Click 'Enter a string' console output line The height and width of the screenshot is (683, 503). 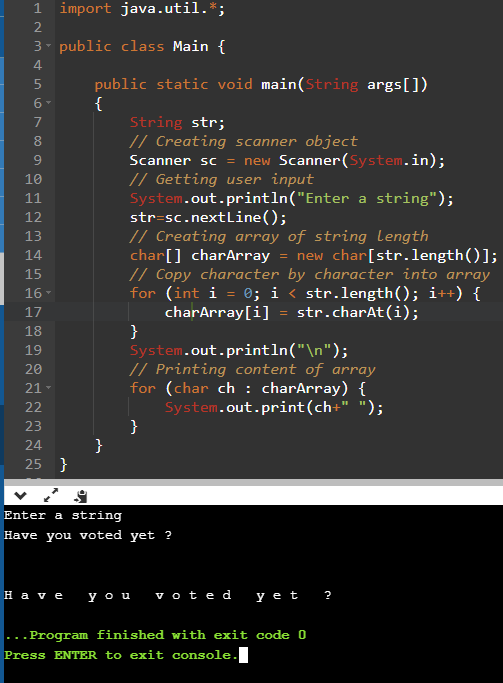pos(63,516)
